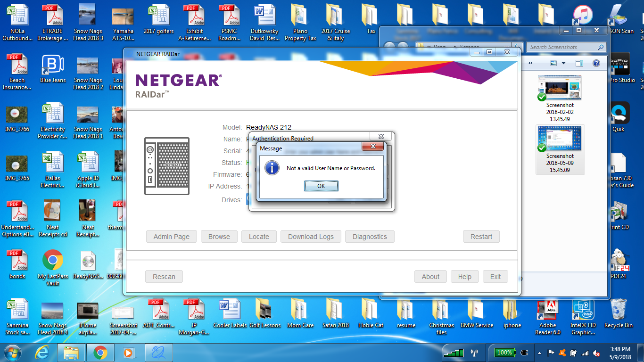Viewport: 644px width, 362px height.
Task: Click the orange Avast tray icon
Action: [561, 353]
